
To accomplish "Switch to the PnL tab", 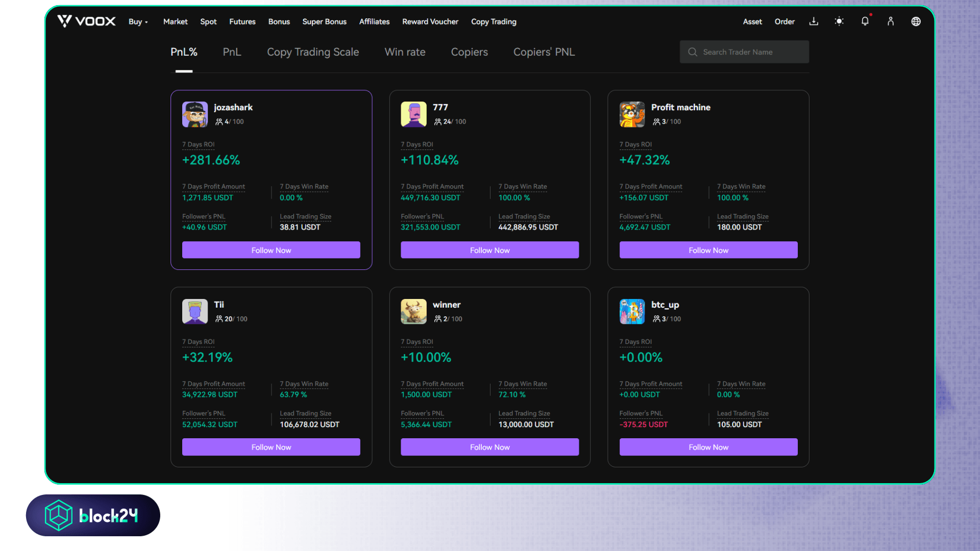I will point(232,52).
